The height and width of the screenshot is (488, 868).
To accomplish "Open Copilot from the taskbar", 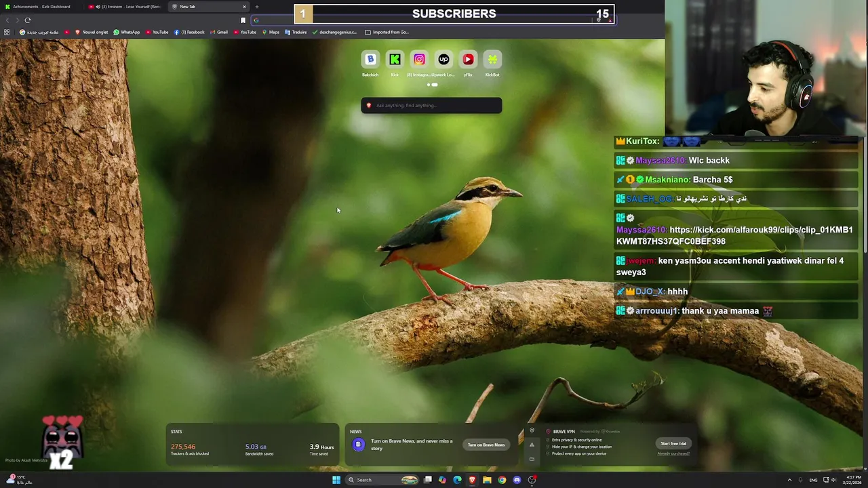I will [442, 480].
